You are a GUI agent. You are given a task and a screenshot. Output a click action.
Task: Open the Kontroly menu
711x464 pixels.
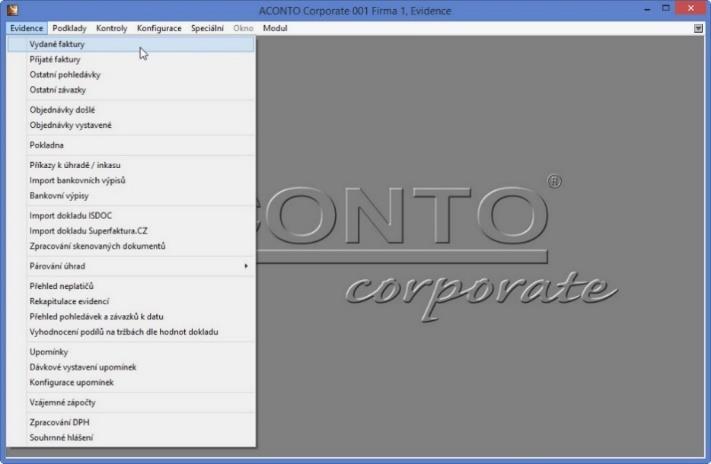click(112, 28)
